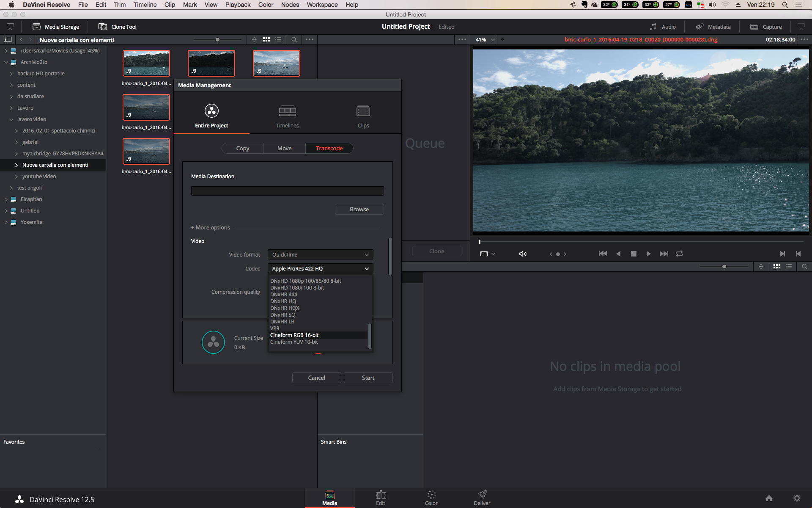Switch to Move mode
This screenshot has height=508, width=812.
click(x=284, y=148)
